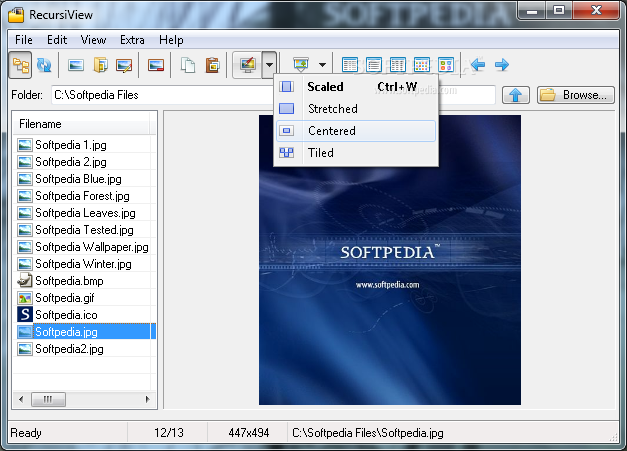Click the Softpedia.ico file icon
This screenshot has width=627, height=451.
tap(25, 315)
